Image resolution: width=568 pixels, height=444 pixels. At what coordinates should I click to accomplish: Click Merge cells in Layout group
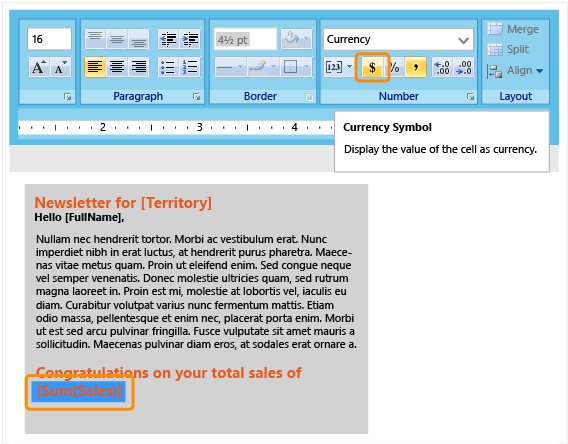[513, 29]
